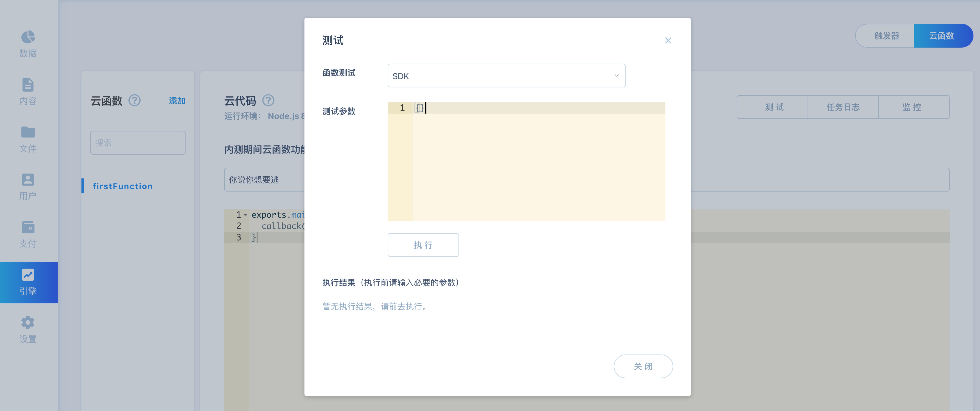Expand the 函数测试 SDK dropdown
Image resolution: width=980 pixels, height=411 pixels.
(506, 76)
